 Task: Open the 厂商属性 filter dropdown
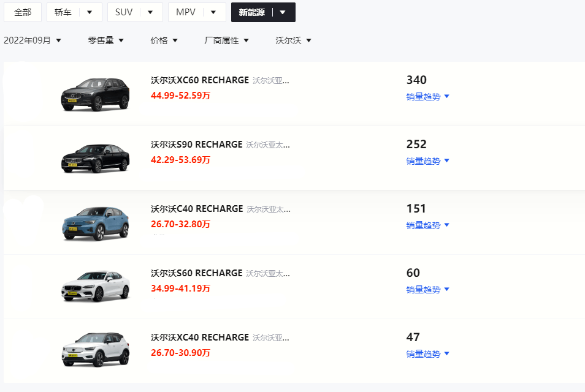[226, 40]
